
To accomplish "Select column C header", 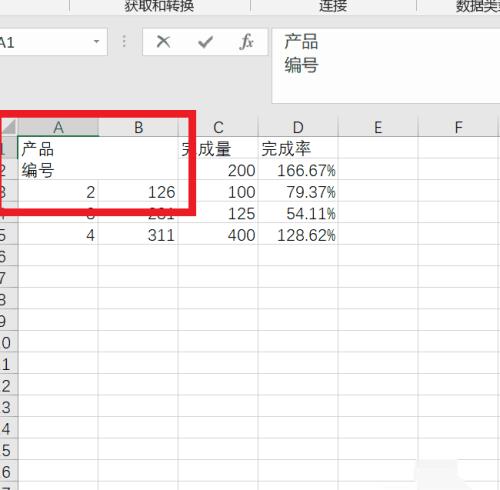I will (218, 127).
